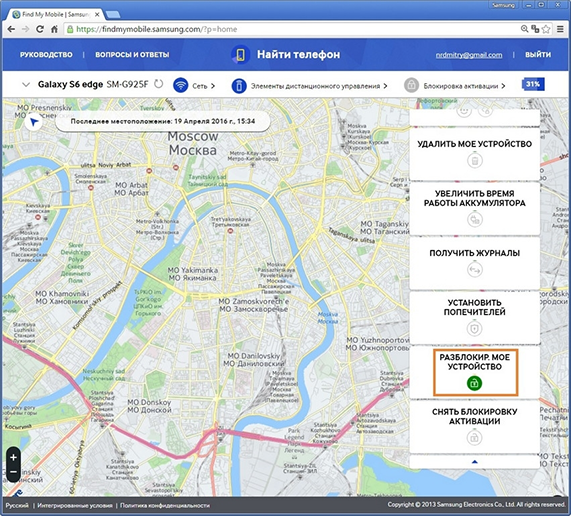Open Chrome hamburger menu
This screenshot has width=571, height=516.
[560, 29]
